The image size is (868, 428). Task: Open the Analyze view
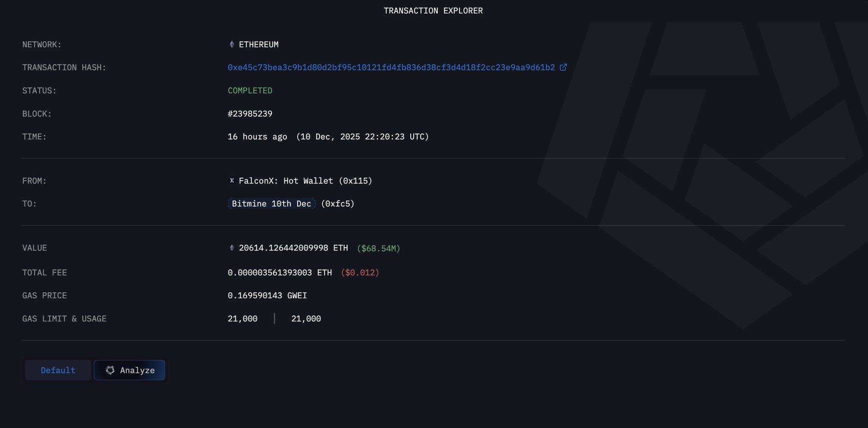coord(129,370)
